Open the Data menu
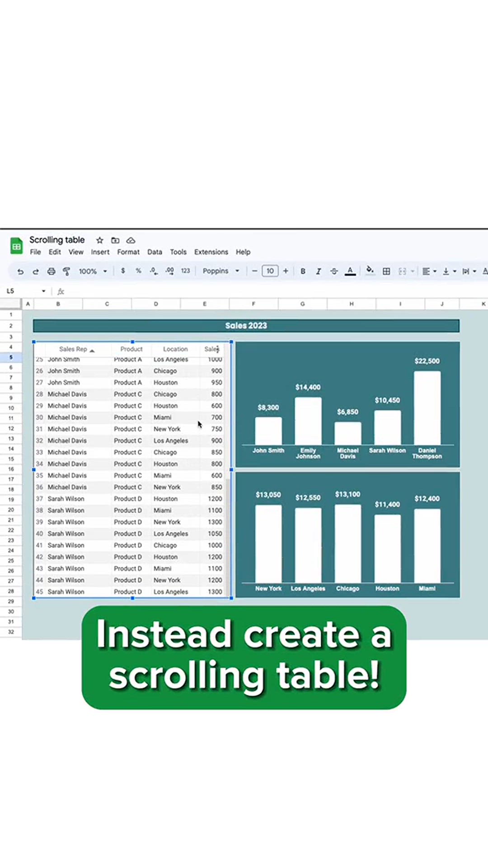488x868 pixels. click(155, 252)
